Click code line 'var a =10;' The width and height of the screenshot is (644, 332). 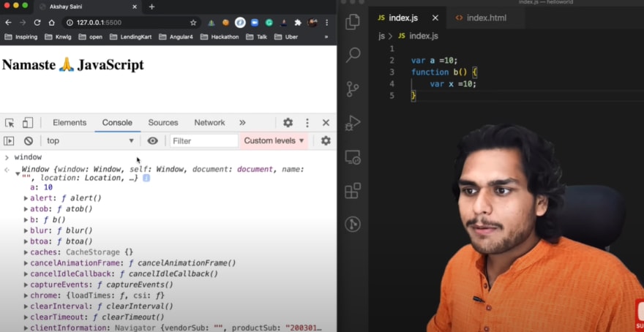tap(435, 60)
